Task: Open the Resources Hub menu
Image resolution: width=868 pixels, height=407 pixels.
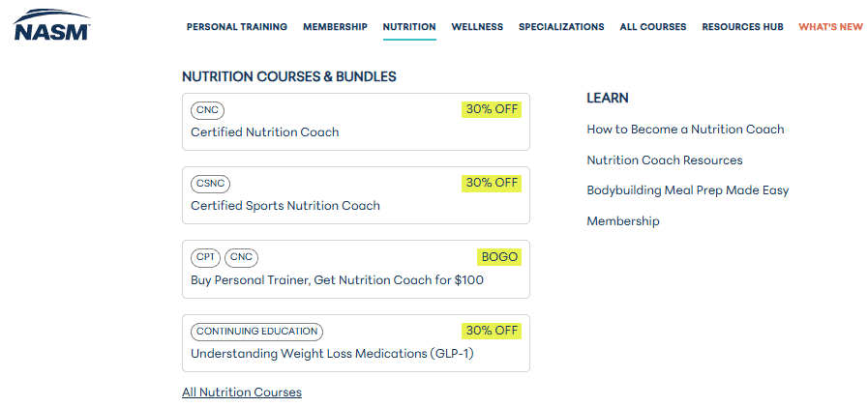Action: pyautogui.click(x=743, y=26)
